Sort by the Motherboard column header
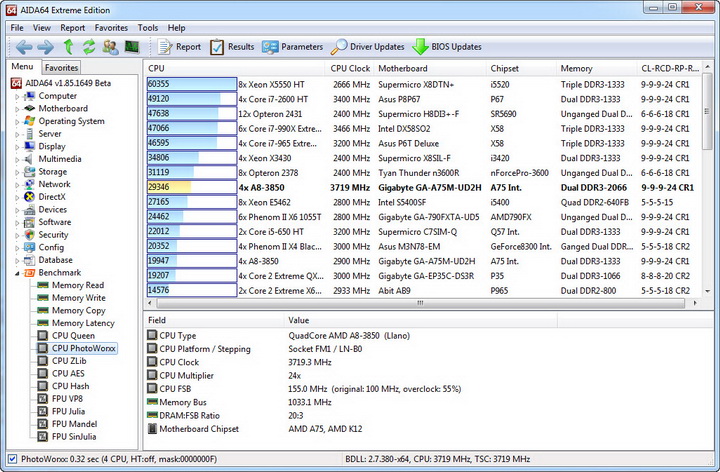Image resolution: width=720 pixels, height=472 pixels. tap(430, 68)
